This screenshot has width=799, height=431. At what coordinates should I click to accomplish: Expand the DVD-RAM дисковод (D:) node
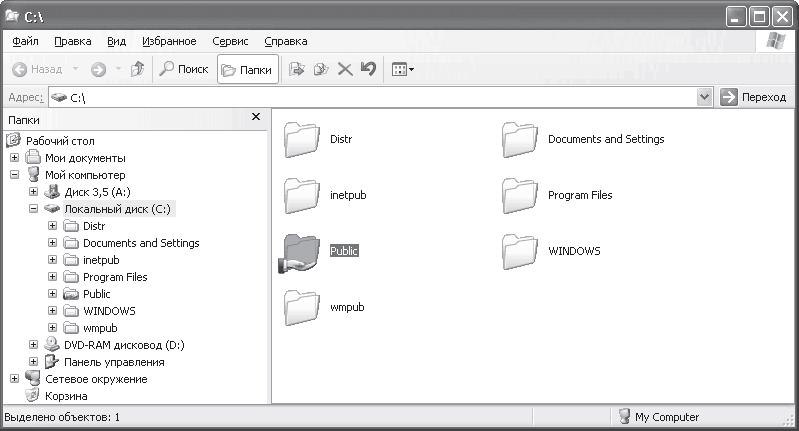pos(34,345)
